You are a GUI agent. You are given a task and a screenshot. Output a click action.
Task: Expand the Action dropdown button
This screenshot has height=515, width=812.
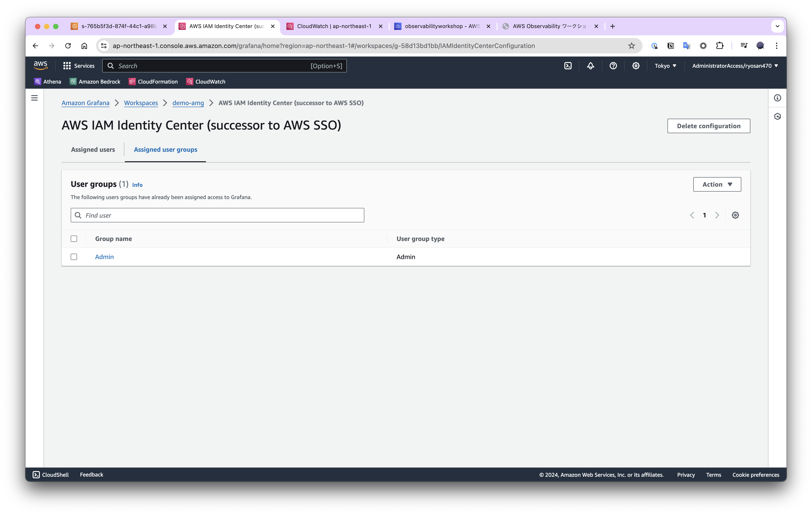(x=717, y=184)
